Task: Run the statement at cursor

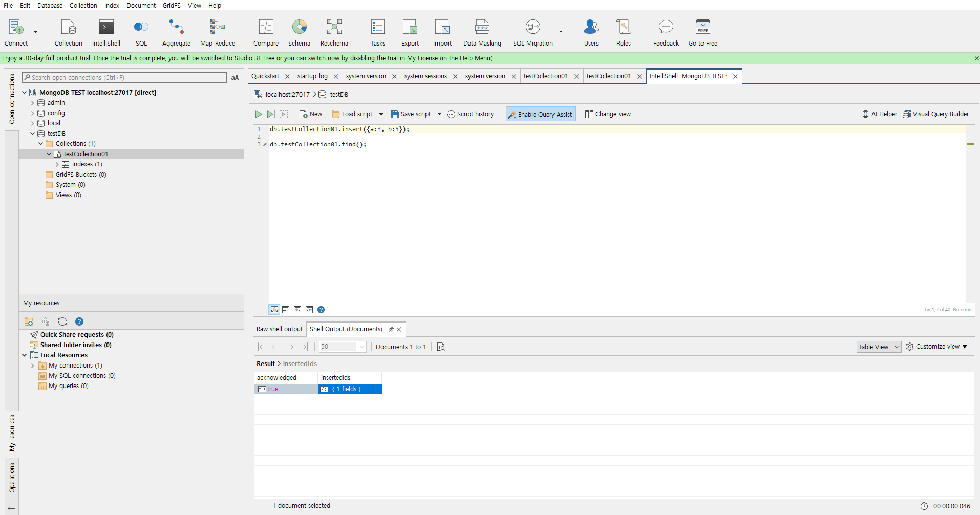Action: coord(271,114)
